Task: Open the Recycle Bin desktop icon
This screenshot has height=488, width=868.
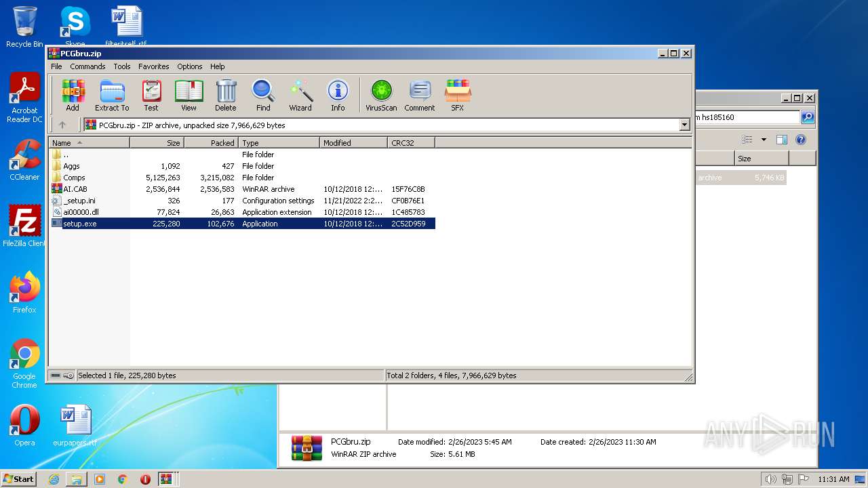Action: coord(24,27)
